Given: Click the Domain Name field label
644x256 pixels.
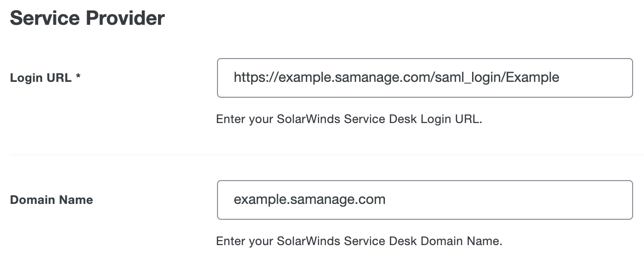Looking at the screenshot, I should (52, 200).
